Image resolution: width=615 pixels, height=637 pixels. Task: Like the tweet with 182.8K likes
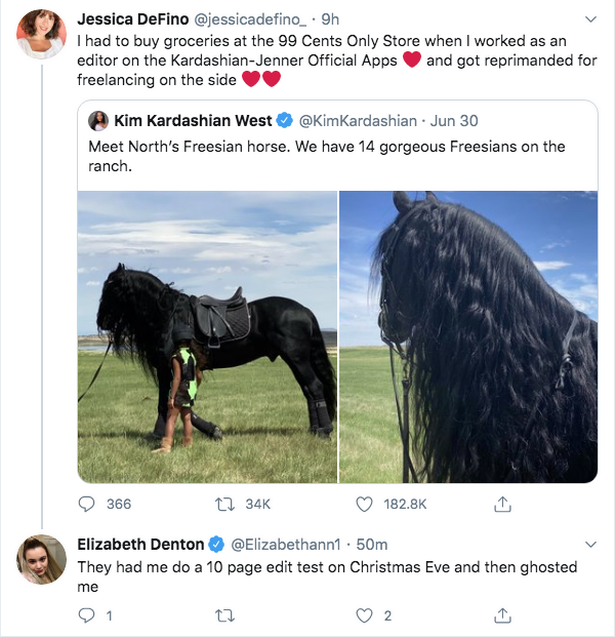click(365, 504)
